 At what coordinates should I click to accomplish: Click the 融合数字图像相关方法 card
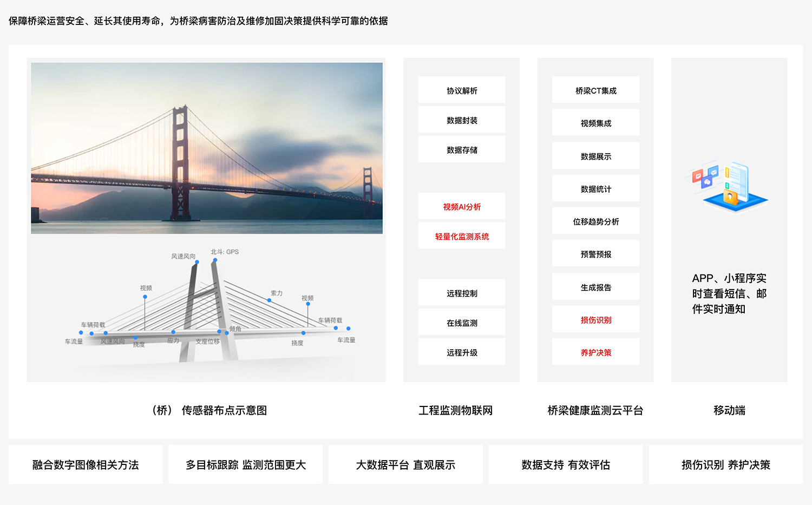pos(86,464)
